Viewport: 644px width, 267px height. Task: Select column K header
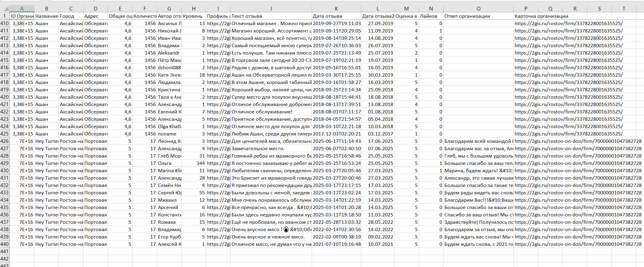click(336, 9)
